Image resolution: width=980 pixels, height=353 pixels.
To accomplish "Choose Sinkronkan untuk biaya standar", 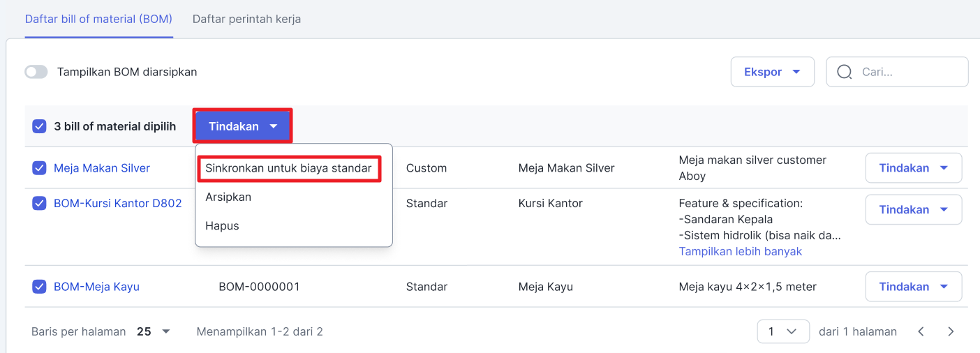I will (288, 168).
